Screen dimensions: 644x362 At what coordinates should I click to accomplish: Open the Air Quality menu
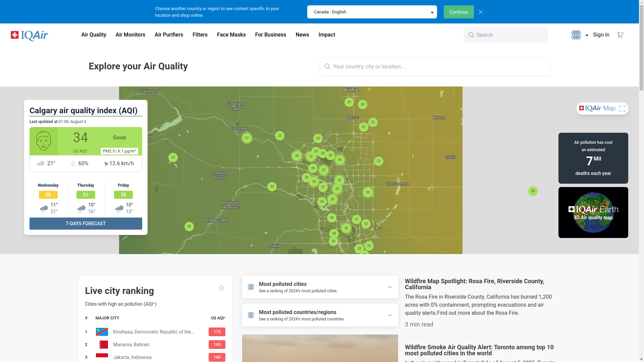tap(94, 35)
